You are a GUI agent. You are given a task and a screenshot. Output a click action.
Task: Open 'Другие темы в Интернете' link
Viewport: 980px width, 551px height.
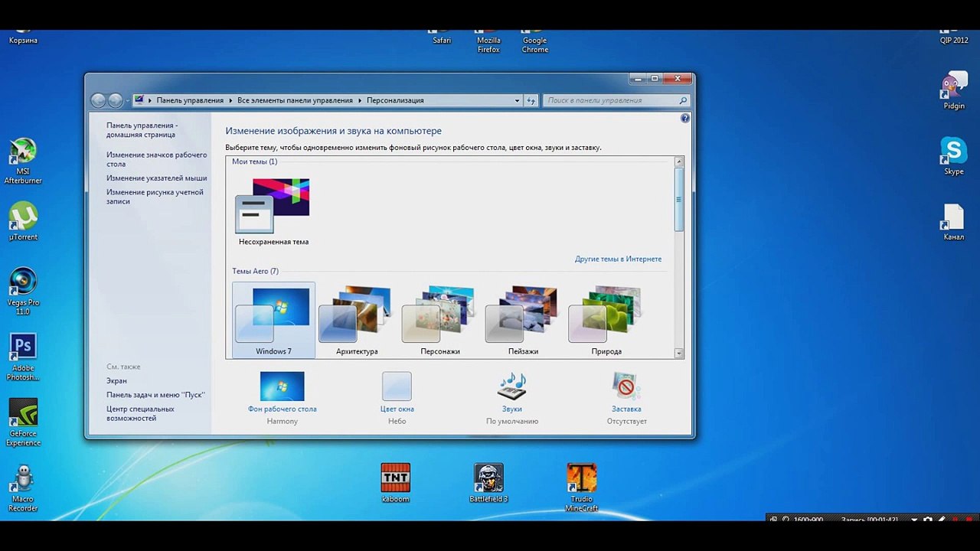618,259
